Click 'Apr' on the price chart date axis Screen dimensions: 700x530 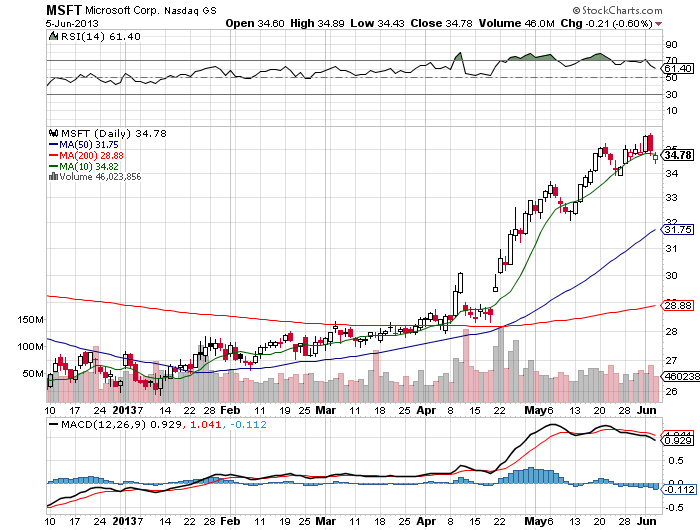tap(426, 410)
